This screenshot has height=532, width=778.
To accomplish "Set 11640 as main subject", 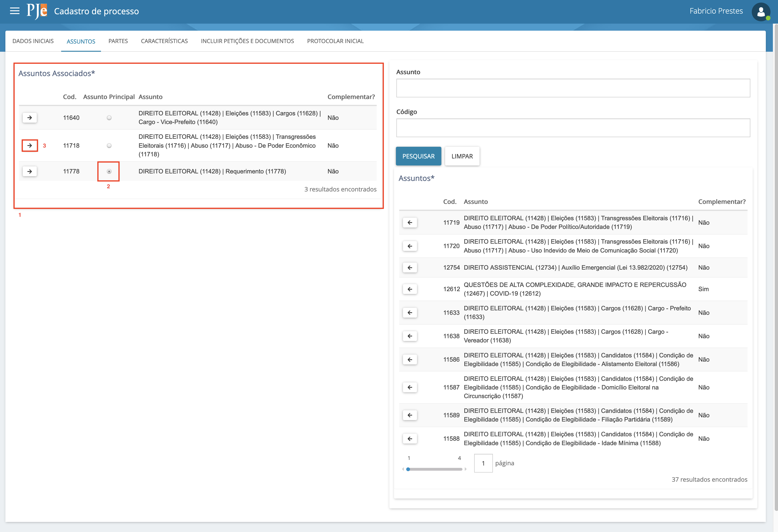I will [x=109, y=118].
